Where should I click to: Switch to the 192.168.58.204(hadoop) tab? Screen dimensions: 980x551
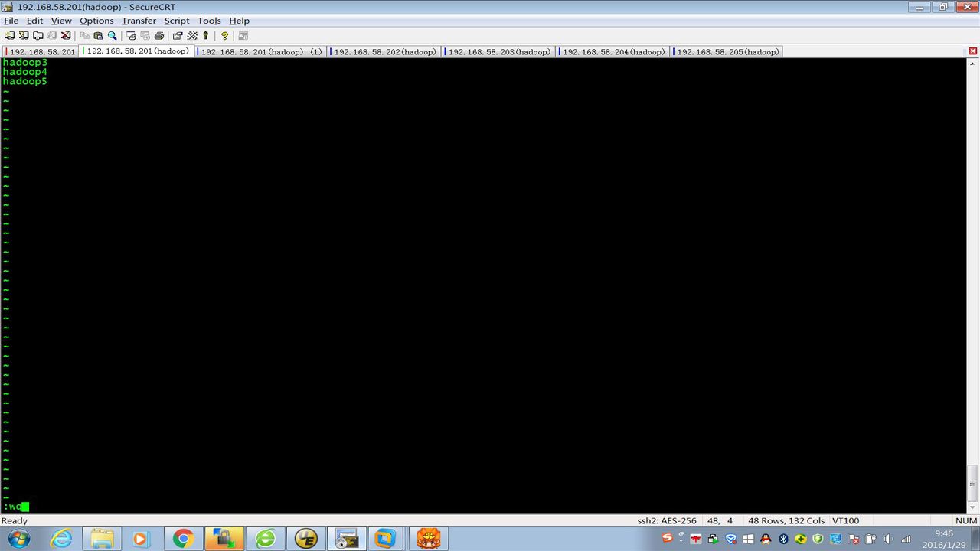click(613, 52)
